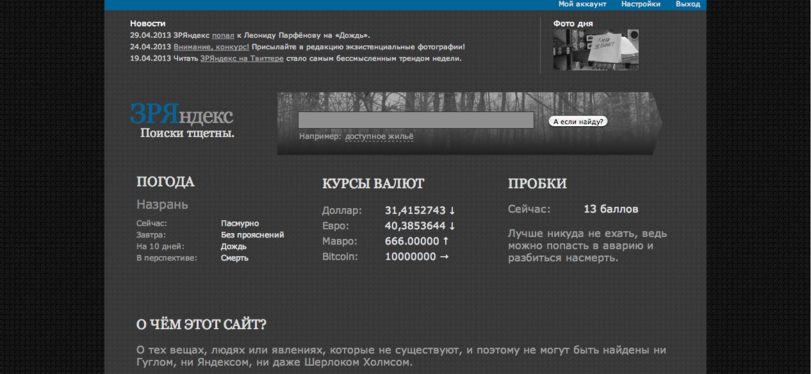Click the КУРСЫ ВАЛЮТ heading

click(373, 184)
